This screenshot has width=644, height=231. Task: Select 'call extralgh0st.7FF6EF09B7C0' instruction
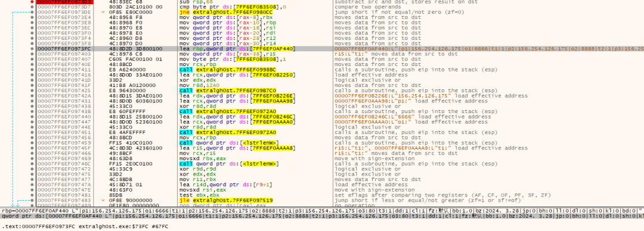coord(228,90)
